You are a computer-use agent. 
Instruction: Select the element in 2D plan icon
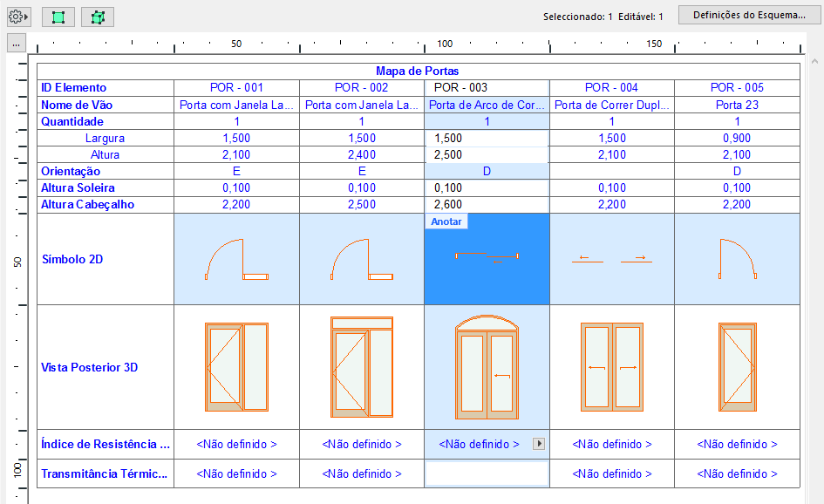[58, 16]
